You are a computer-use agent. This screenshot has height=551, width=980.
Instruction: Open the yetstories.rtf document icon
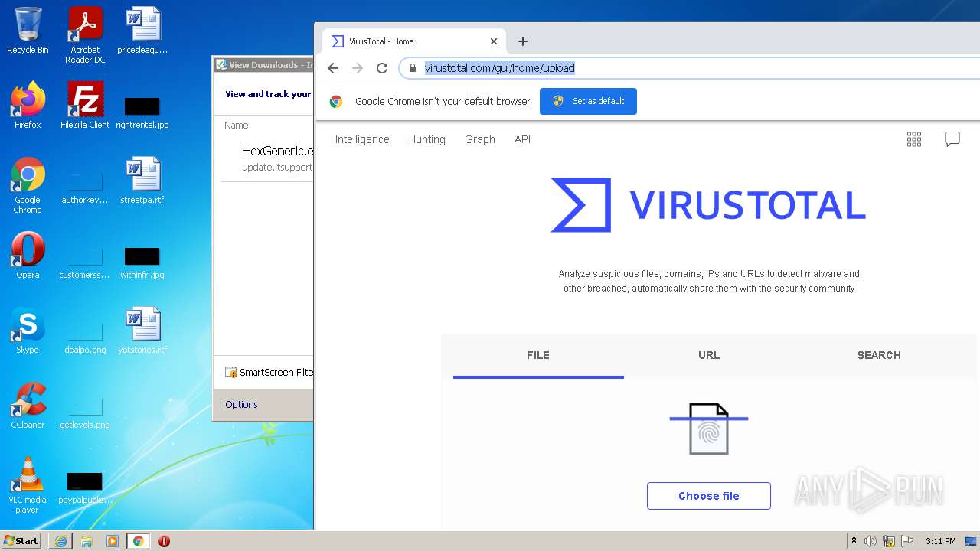point(142,331)
